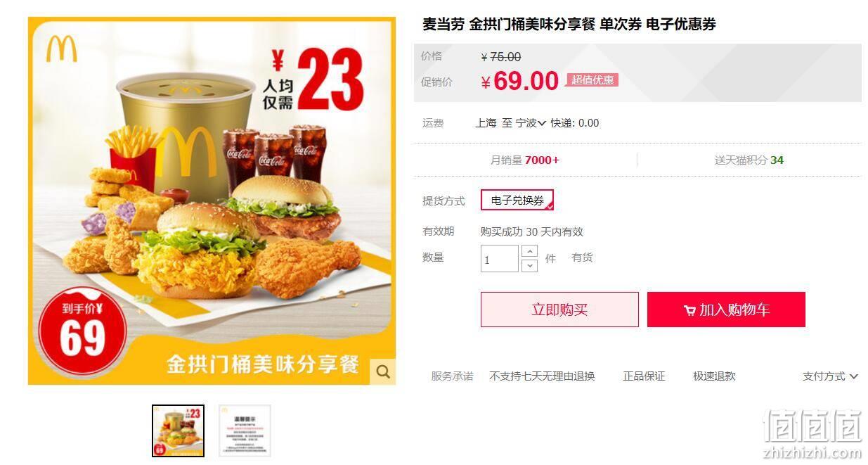Screen dimensions: 868x465
Task: Increase quantity with the up arrow
Action: pos(530,251)
